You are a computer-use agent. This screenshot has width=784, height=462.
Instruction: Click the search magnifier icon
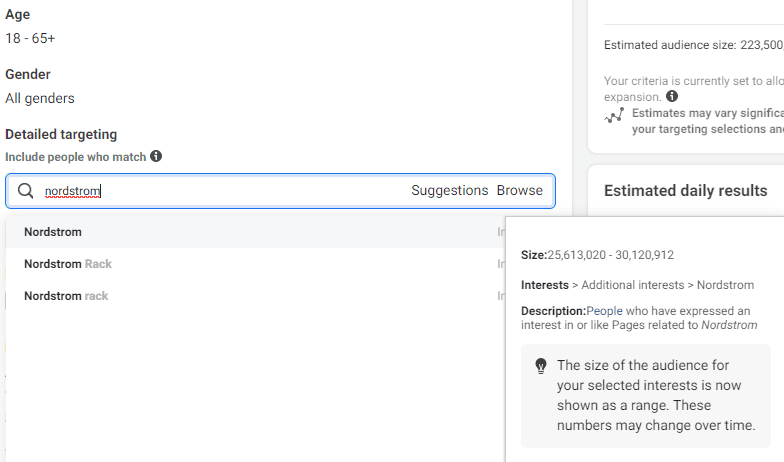pyautogui.click(x=26, y=190)
